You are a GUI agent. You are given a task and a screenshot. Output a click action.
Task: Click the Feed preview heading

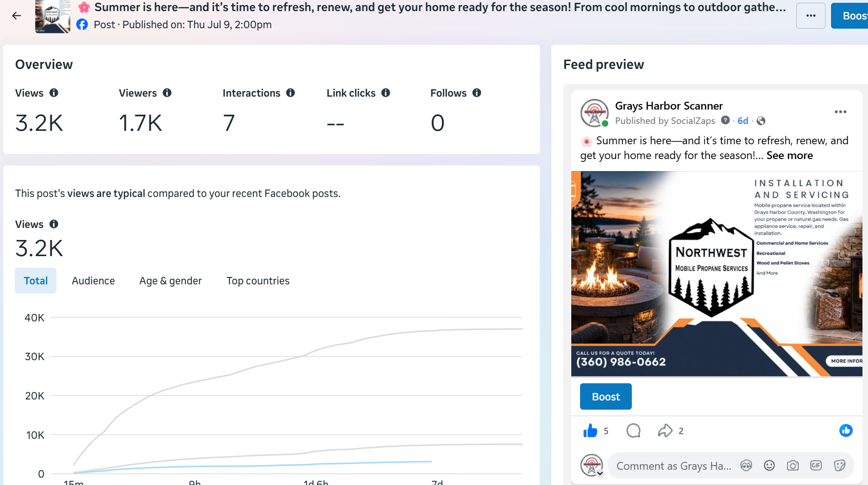tap(604, 65)
